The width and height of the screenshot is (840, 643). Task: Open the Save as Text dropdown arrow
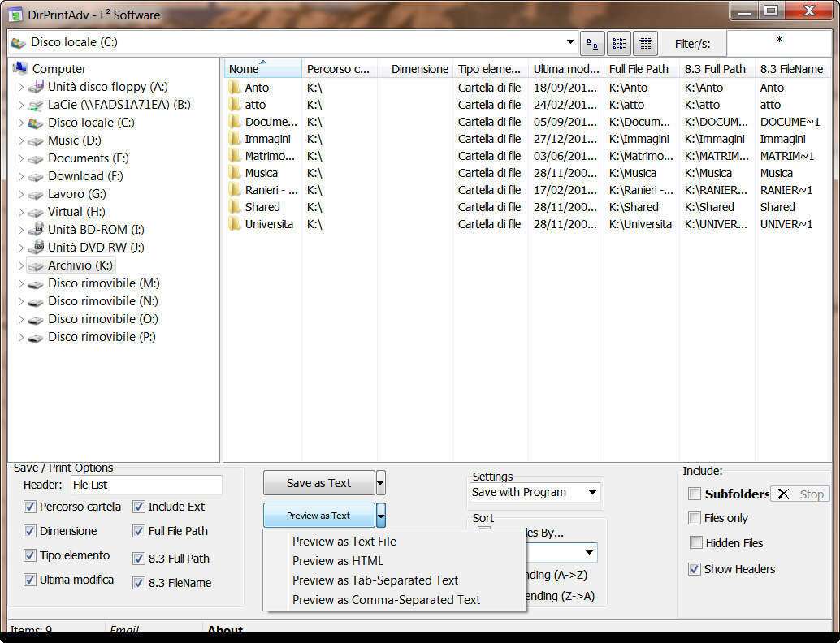380,483
